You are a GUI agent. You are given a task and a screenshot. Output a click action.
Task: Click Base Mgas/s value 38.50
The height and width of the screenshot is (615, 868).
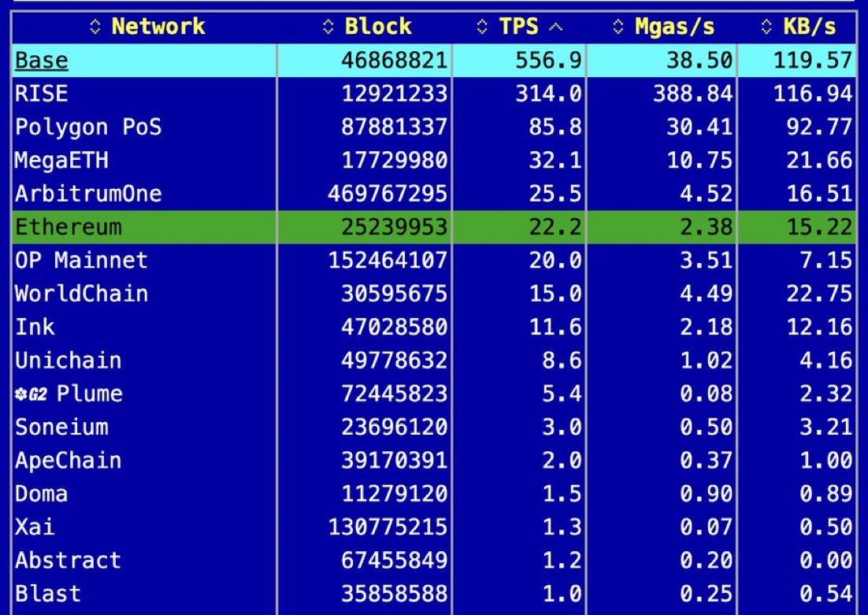pos(699,61)
